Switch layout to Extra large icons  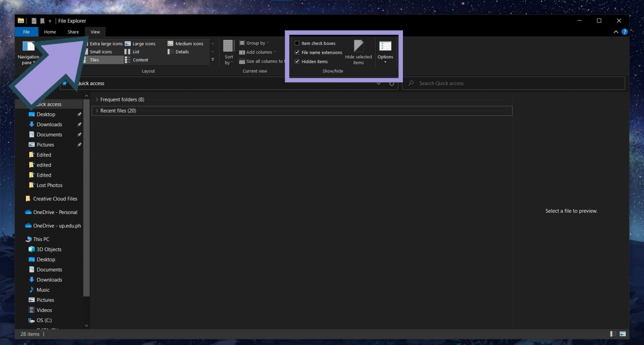pyautogui.click(x=106, y=43)
